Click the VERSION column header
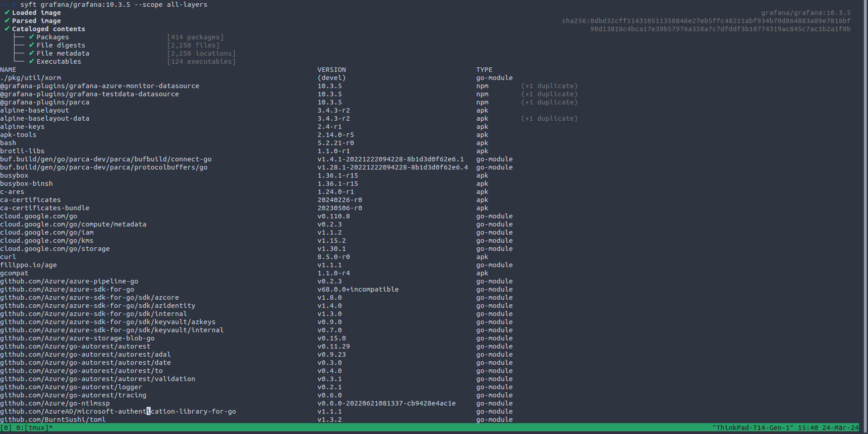The image size is (868, 434). point(332,70)
